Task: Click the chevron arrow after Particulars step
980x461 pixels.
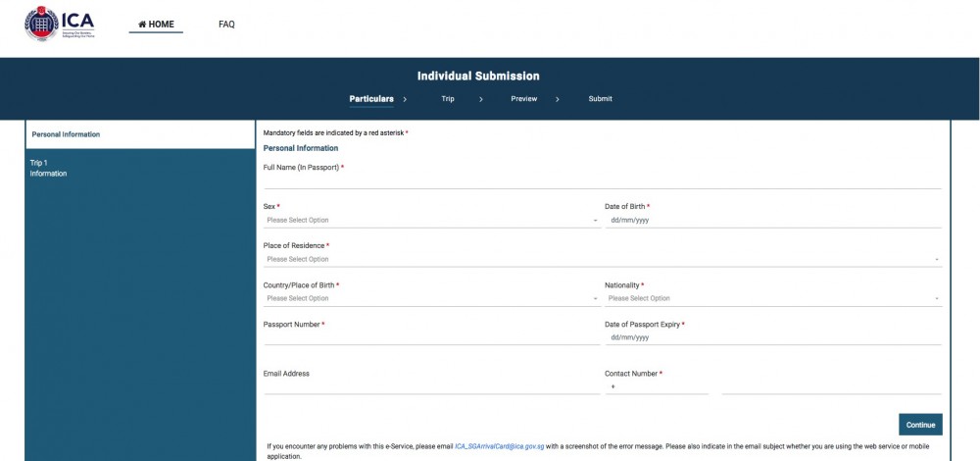Action: pos(405,99)
